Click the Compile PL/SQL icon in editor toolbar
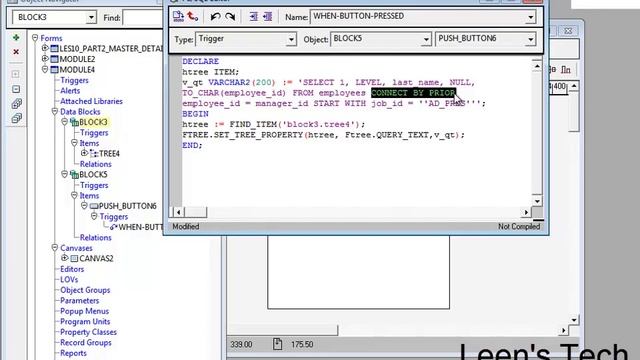This screenshot has height=360, width=640. point(178,16)
